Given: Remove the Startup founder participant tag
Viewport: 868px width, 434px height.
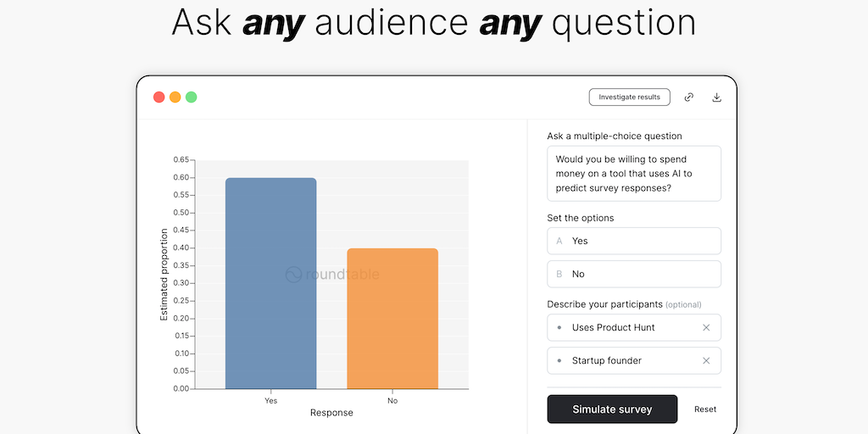Looking at the screenshot, I should (x=706, y=360).
